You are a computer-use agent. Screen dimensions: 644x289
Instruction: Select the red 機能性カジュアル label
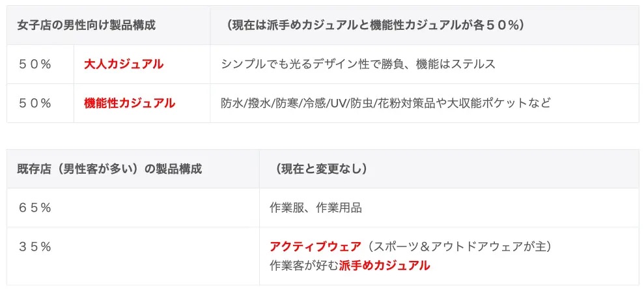point(130,103)
